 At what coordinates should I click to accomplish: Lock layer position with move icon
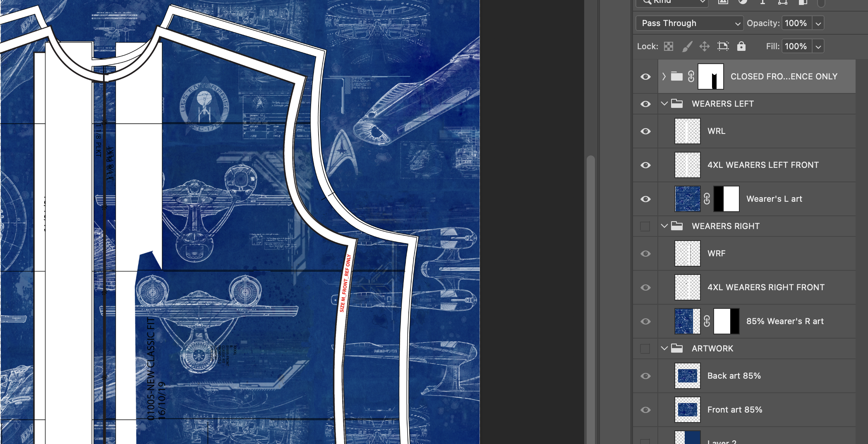pyautogui.click(x=705, y=46)
